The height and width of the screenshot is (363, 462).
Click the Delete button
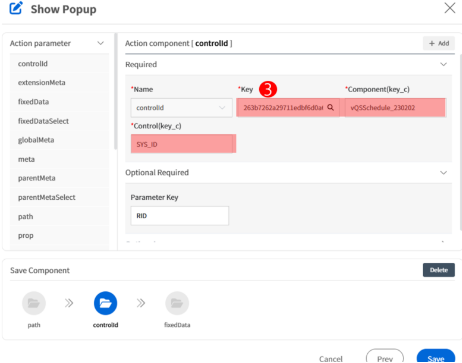(439, 270)
